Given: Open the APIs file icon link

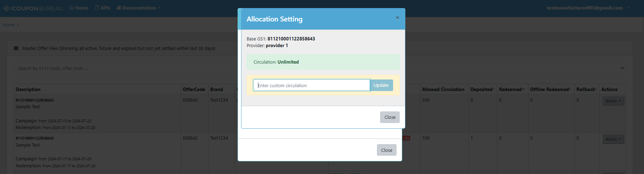Looking at the screenshot, I should (97, 8).
